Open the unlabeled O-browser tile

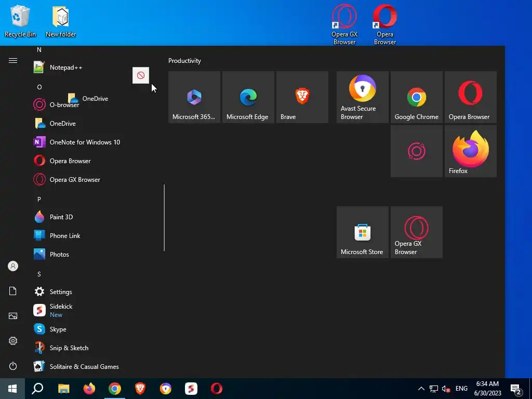[416, 151]
